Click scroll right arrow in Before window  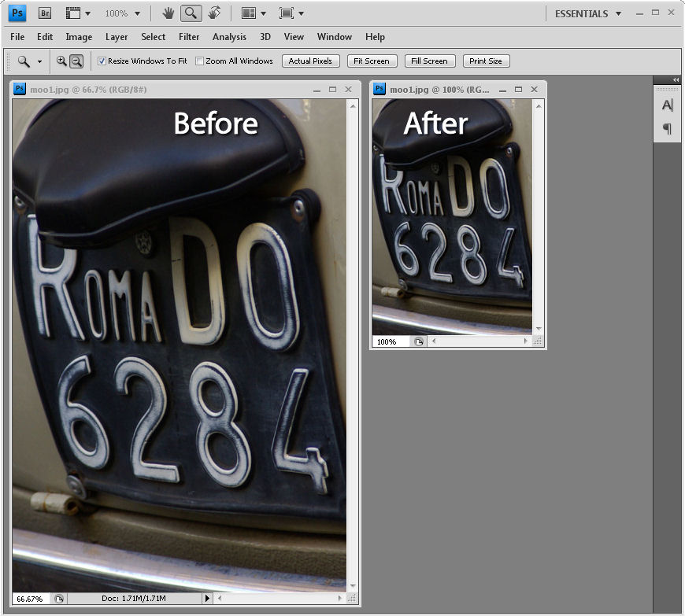tap(340, 599)
